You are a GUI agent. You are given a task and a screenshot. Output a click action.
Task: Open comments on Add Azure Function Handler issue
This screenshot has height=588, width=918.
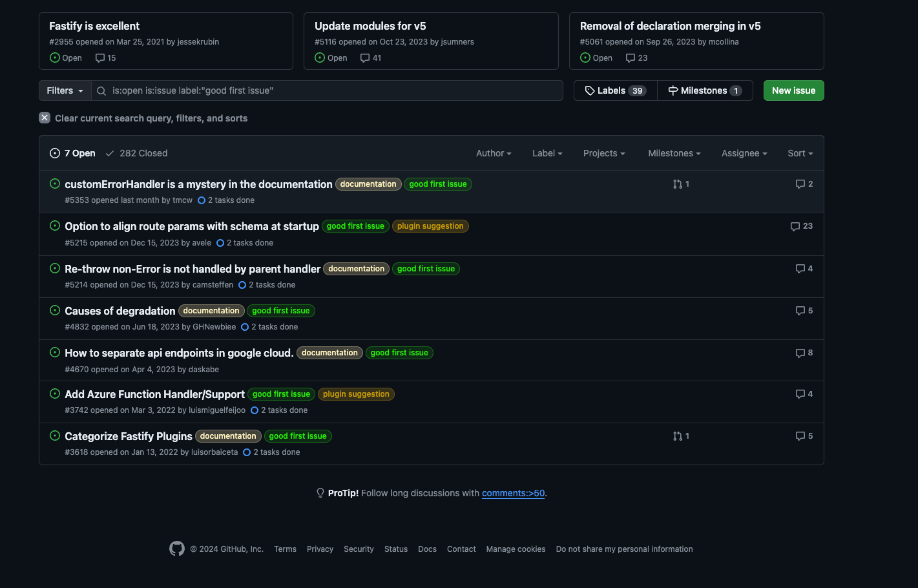tap(804, 394)
